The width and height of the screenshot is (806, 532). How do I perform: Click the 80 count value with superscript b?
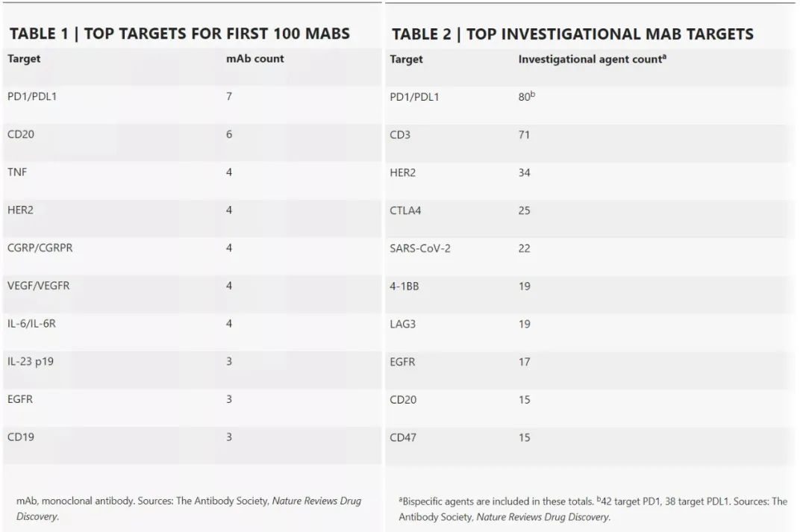click(x=527, y=97)
